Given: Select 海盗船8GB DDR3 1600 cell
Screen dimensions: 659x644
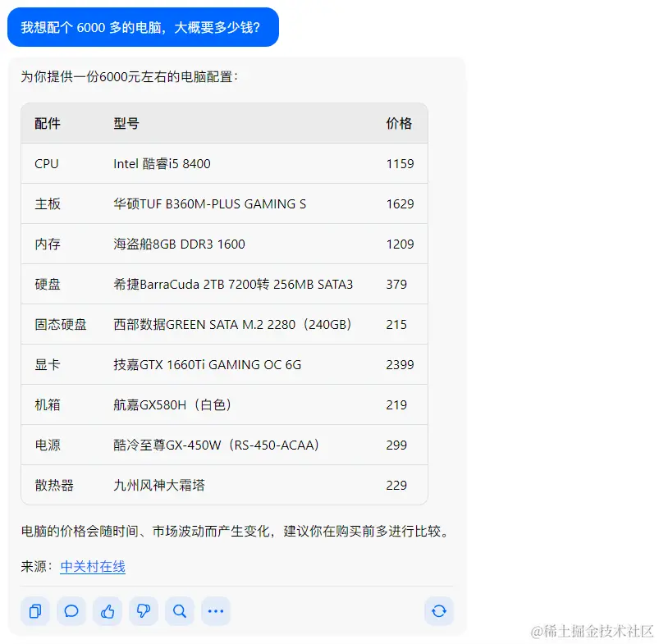Looking at the screenshot, I should (x=179, y=244).
